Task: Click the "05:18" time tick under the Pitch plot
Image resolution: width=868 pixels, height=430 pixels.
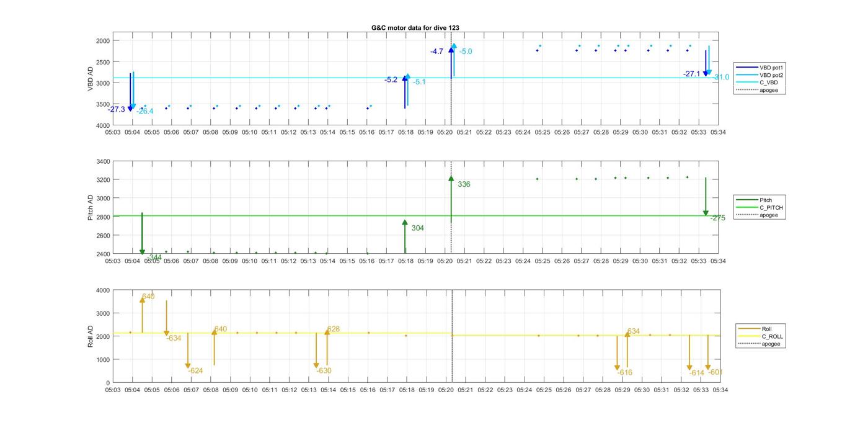Action: pos(405,261)
